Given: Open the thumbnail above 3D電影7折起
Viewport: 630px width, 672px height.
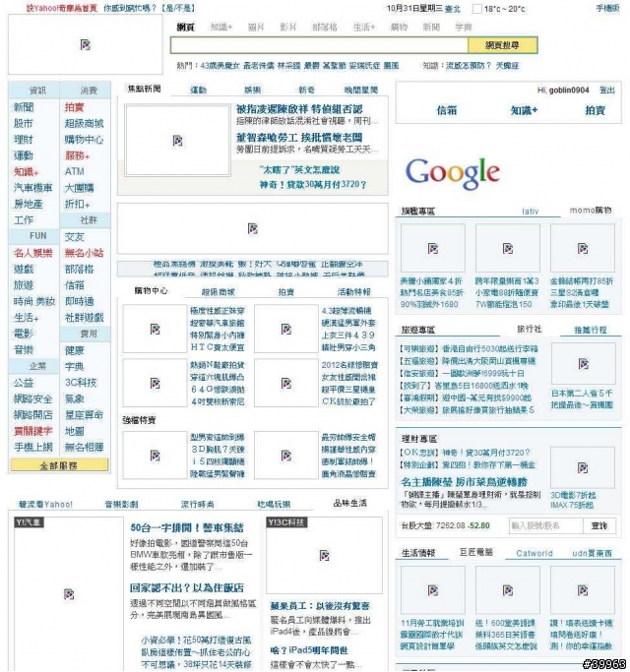Looking at the screenshot, I should tap(583, 468).
